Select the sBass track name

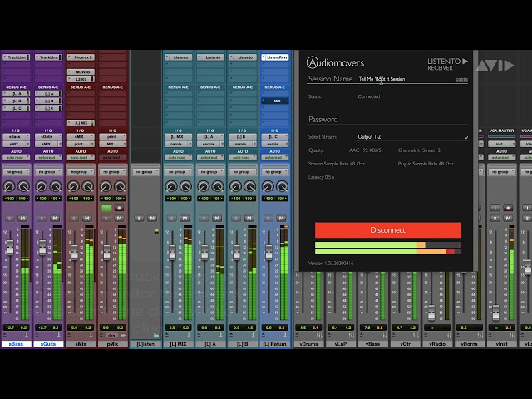coord(16,344)
